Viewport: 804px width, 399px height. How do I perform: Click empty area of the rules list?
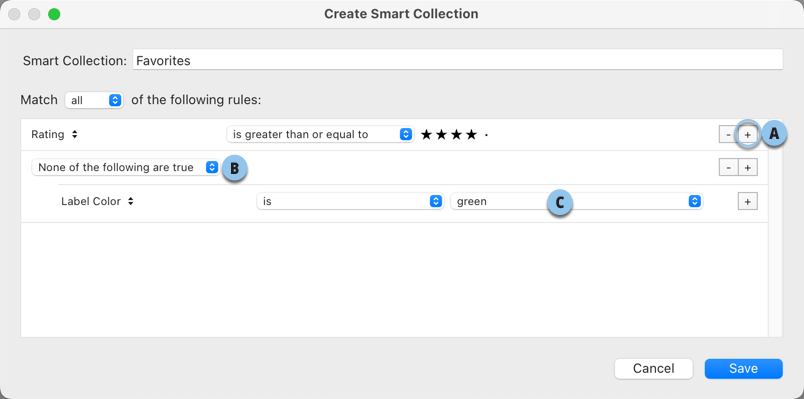[x=394, y=280]
